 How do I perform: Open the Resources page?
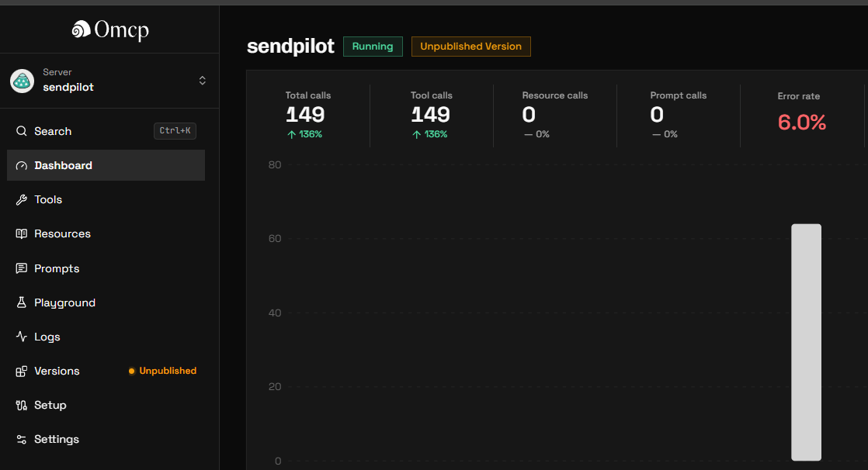(x=106, y=234)
